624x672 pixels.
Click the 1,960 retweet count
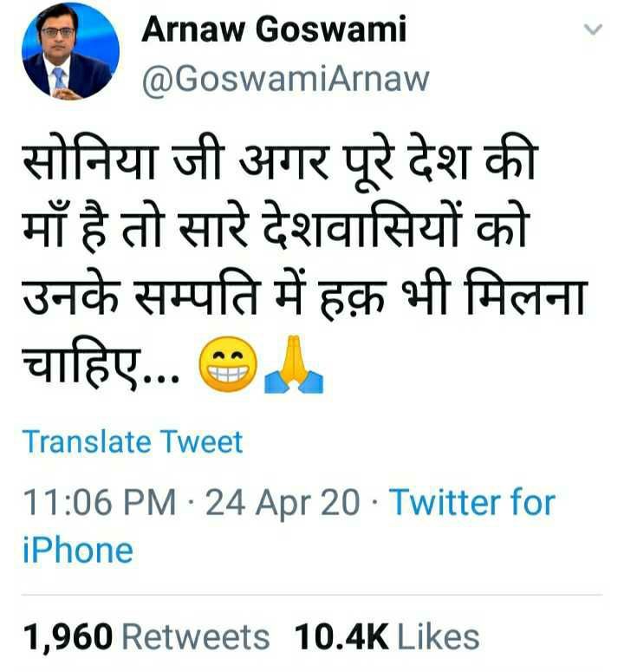coord(68,636)
